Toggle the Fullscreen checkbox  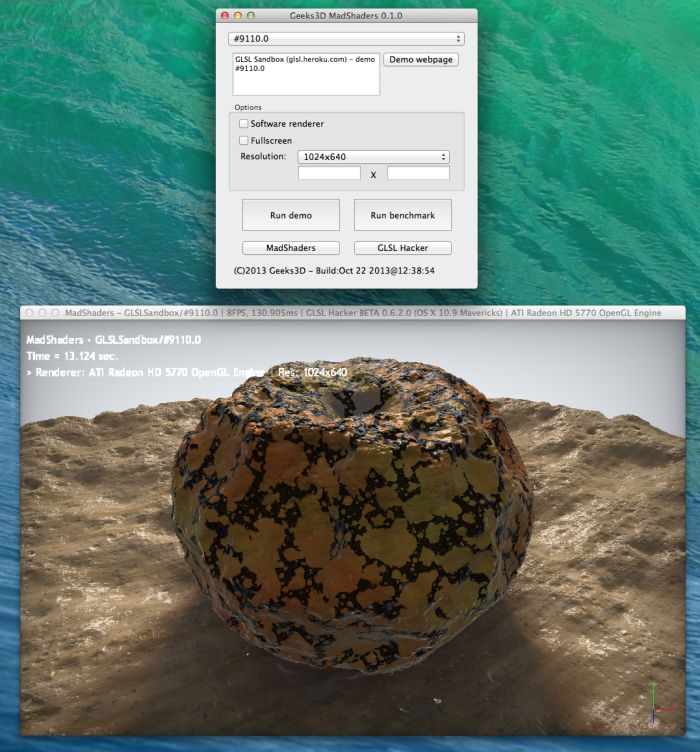[244, 141]
